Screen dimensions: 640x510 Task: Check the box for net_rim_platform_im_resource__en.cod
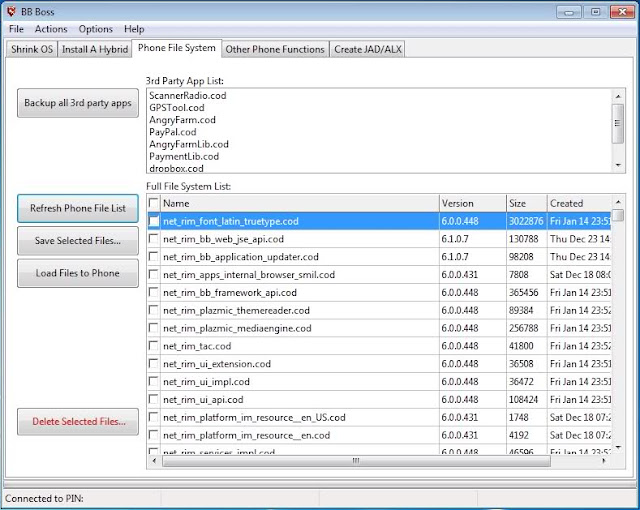click(x=153, y=435)
